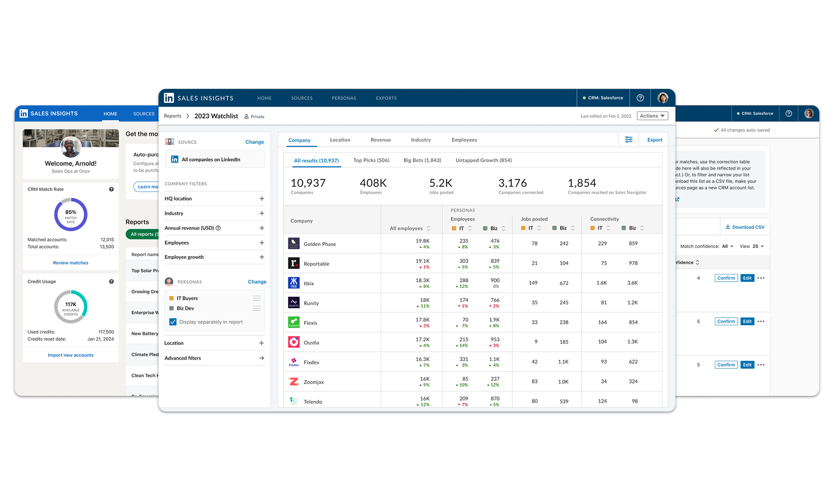This screenshot has width=834, height=504.
Task: Expand HQ location filter
Action: 262,199
